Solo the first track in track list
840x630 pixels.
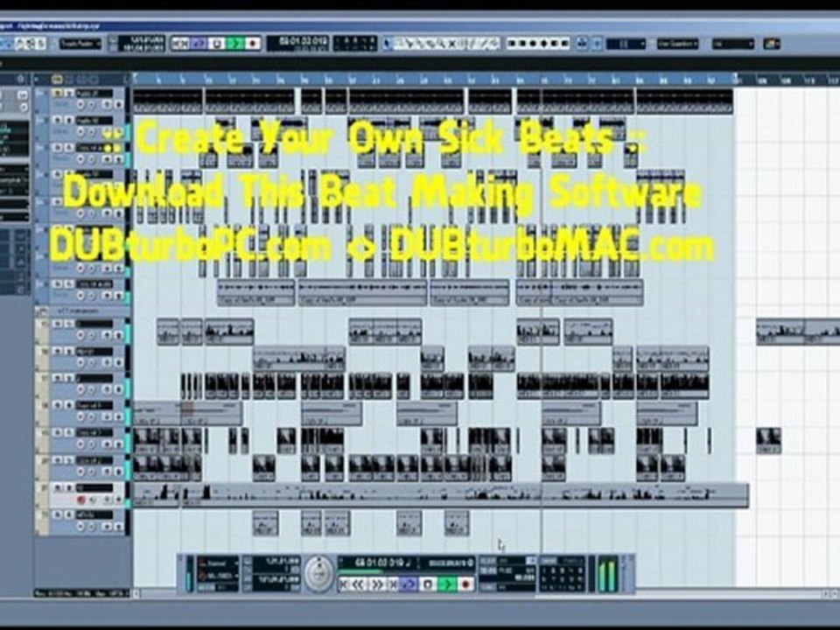click(68, 94)
